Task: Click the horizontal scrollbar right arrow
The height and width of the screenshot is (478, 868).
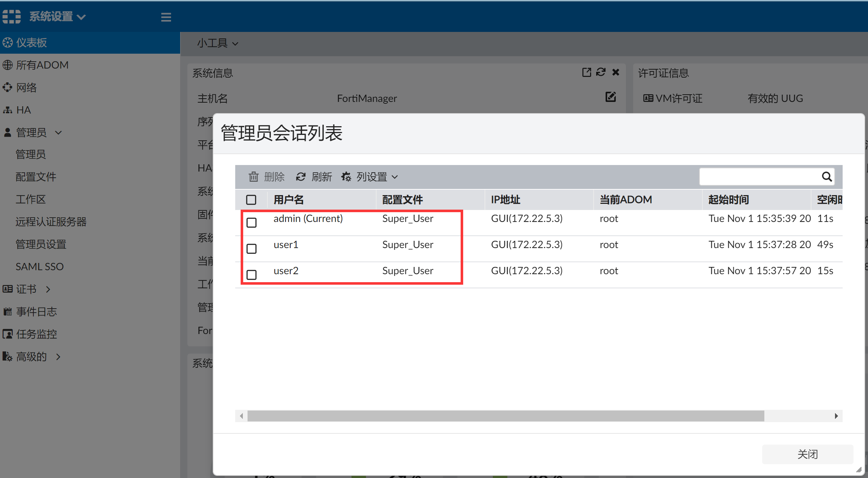Action: [x=836, y=416]
